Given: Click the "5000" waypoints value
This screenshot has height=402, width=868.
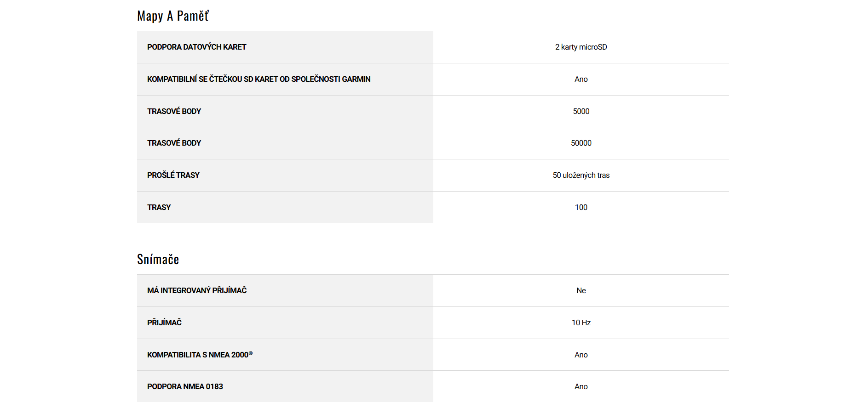Looking at the screenshot, I should 581,111.
